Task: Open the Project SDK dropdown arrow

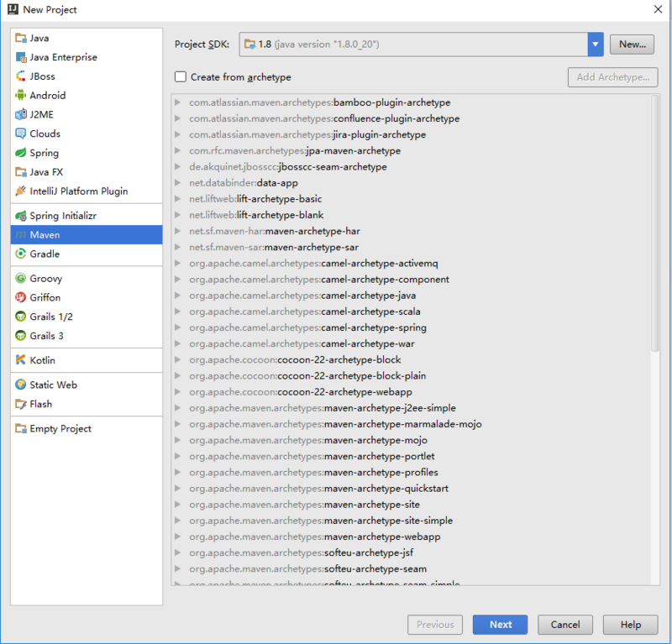Action: coord(596,45)
